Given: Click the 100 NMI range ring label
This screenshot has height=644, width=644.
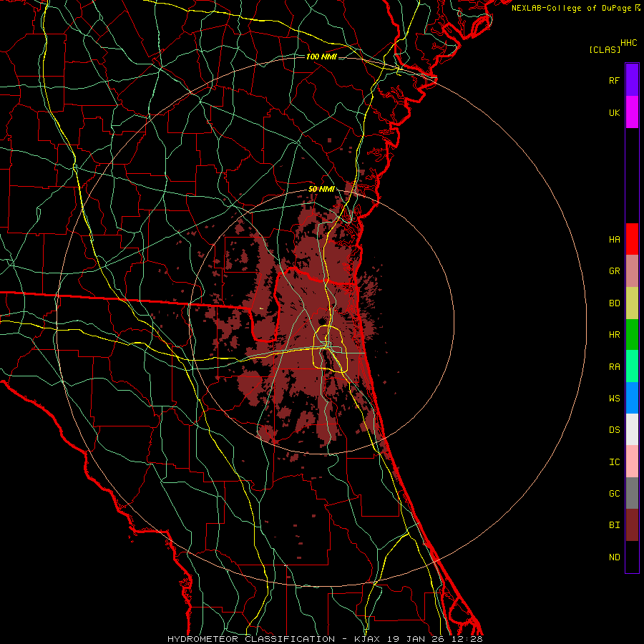Looking at the screenshot, I should click(x=321, y=57).
